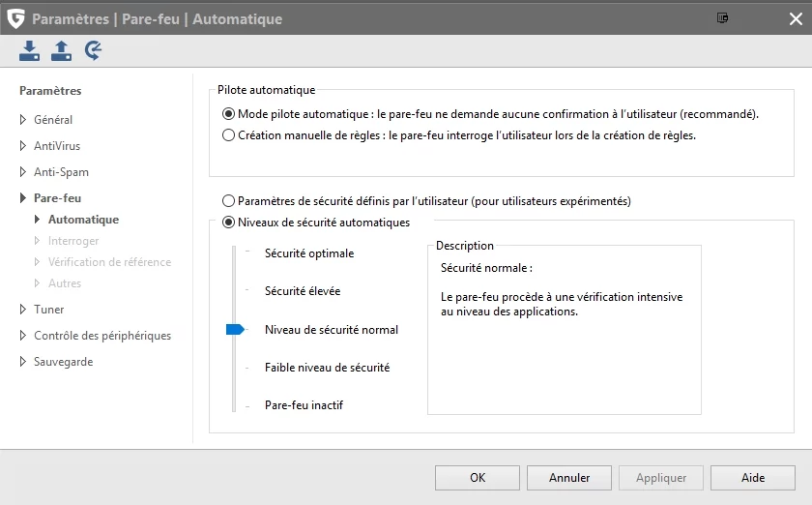Close the Paramètres window

click(x=796, y=19)
